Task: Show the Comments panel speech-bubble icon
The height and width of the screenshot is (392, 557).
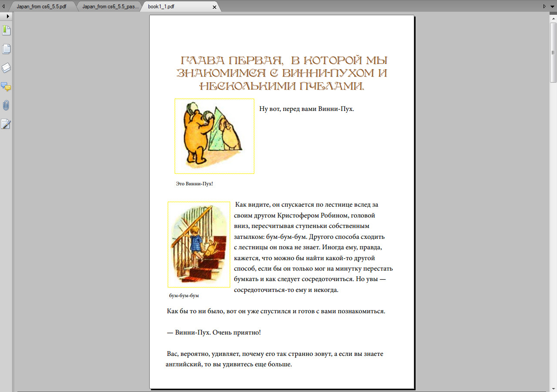Action: point(6,87)
